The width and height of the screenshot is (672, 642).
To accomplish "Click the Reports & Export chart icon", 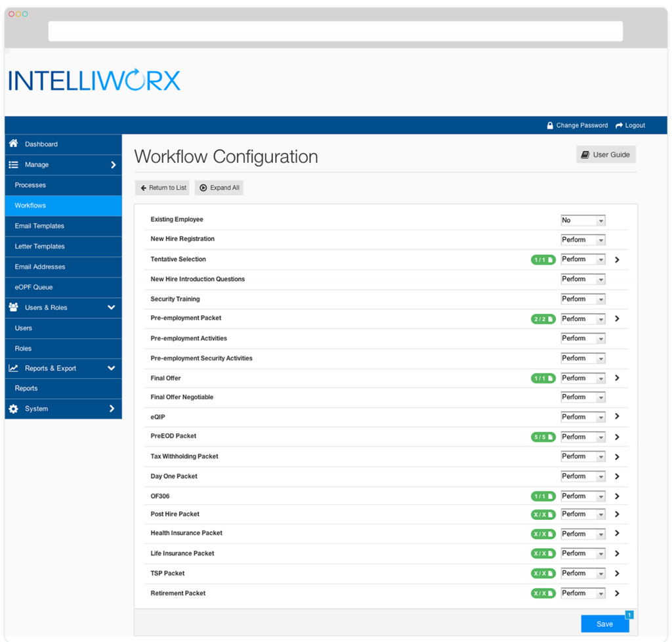I will pos(13,368).
